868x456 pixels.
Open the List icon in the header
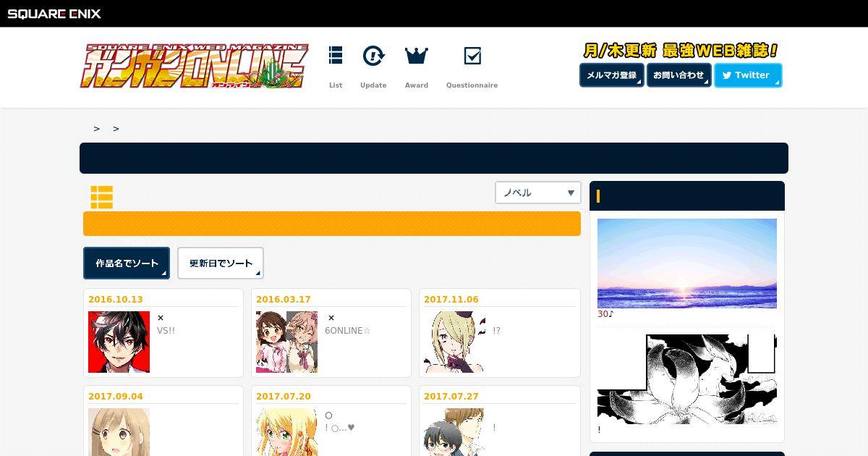336,56
